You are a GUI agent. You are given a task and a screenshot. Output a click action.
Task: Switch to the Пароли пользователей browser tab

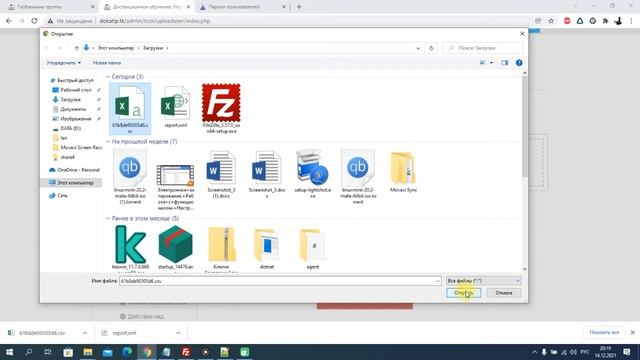(x=242, y=7)
